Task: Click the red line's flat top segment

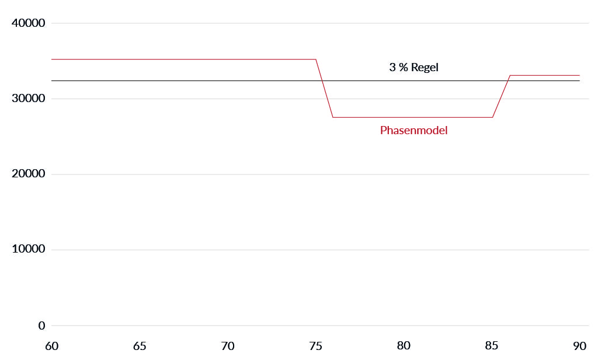Action: 184,60
